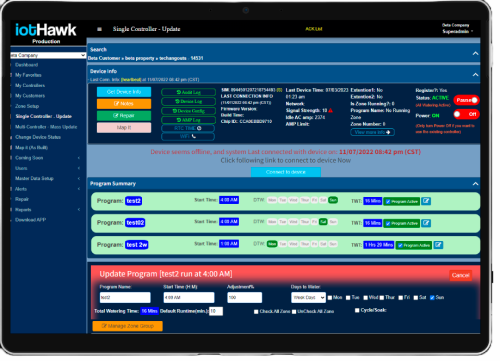Image resolution: width=500 pixels, height=362 pixels.
Task: Edit the test2 program via pencil icon
Action: tap(426, 201)
